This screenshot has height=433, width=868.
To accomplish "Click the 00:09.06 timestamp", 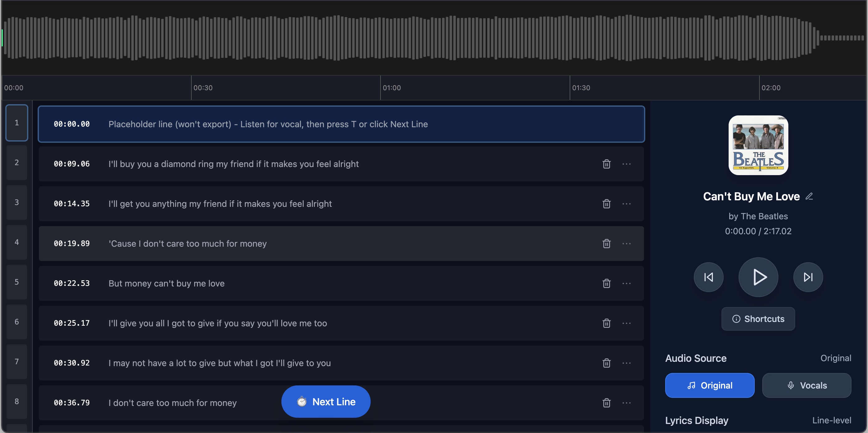I will pos(72,164).
